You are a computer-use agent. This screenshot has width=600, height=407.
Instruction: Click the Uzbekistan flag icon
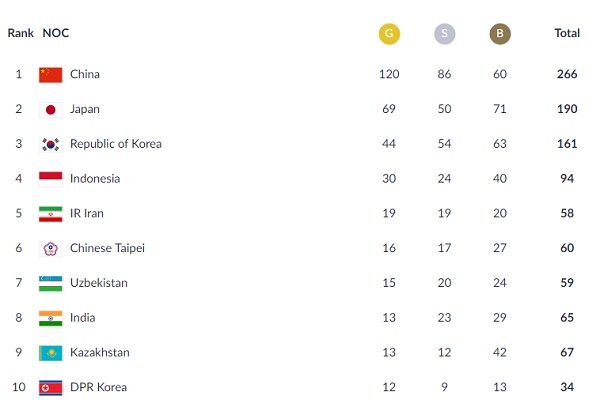(51, 284)
